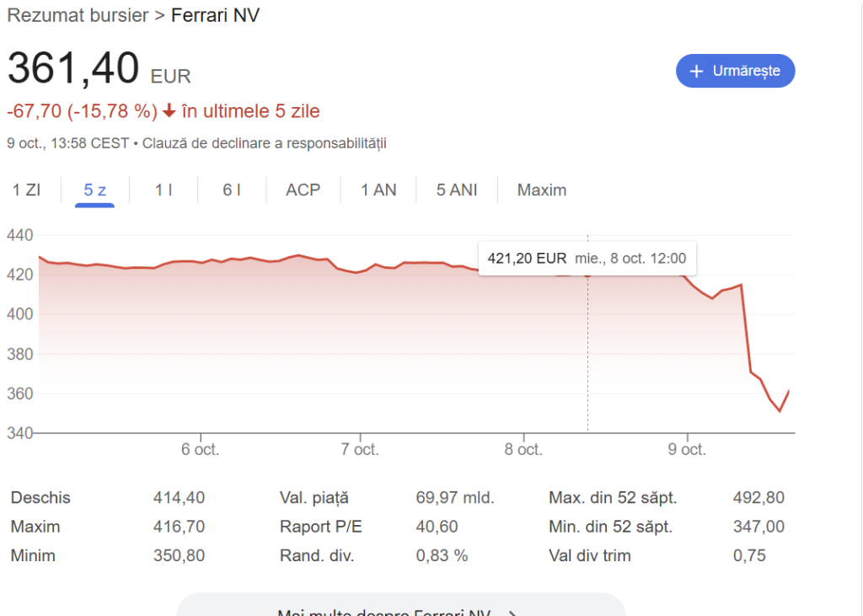Click the lowest chart point on 9 oct.
This screenshot has height=616, width=863.
(x=780, y=411)
